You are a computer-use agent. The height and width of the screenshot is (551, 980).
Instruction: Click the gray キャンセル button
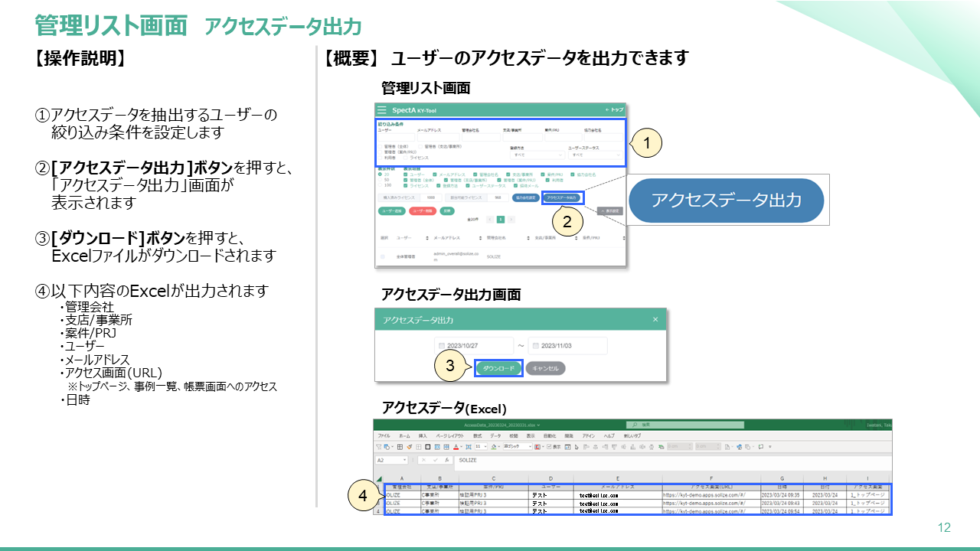click(545, 368)
